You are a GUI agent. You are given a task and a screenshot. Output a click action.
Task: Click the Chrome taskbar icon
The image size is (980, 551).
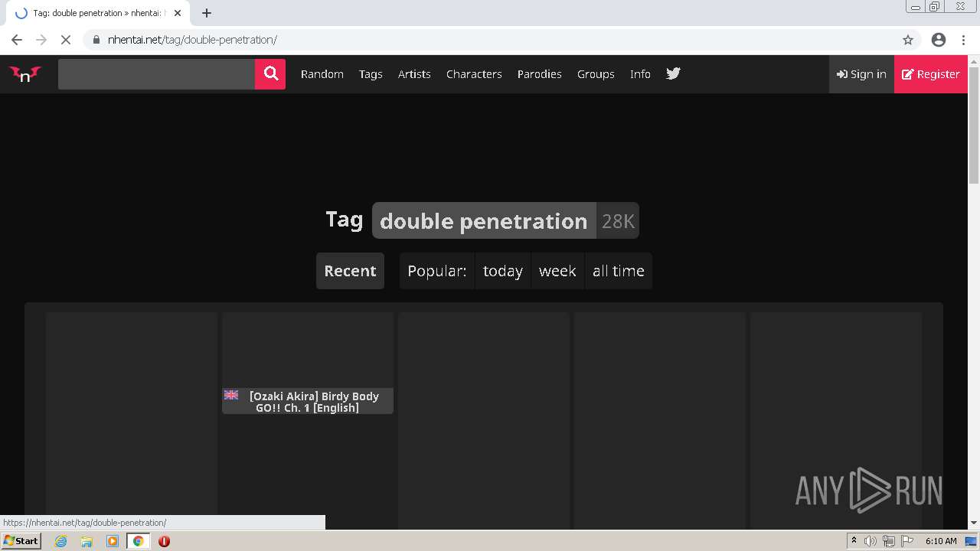point(138,541)
